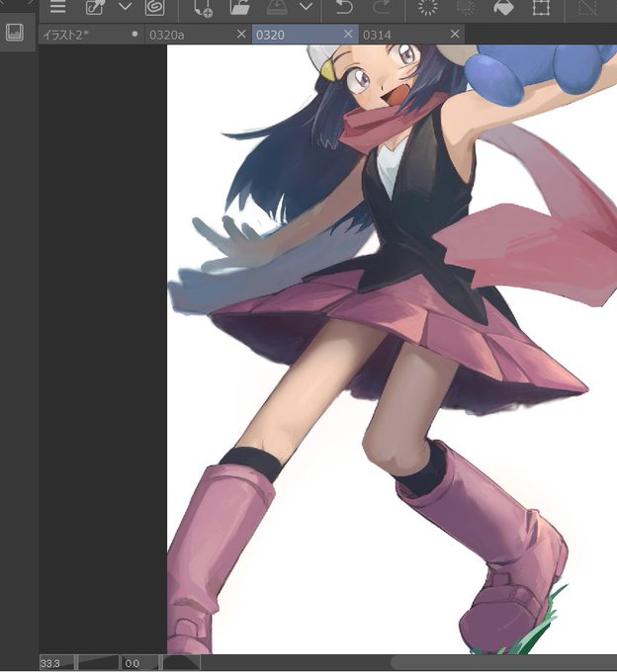Image resolution: width=617 pixels, height=672 pixels.
Task: Click the zoom value field showing 33.3
Action: [57, 663]
